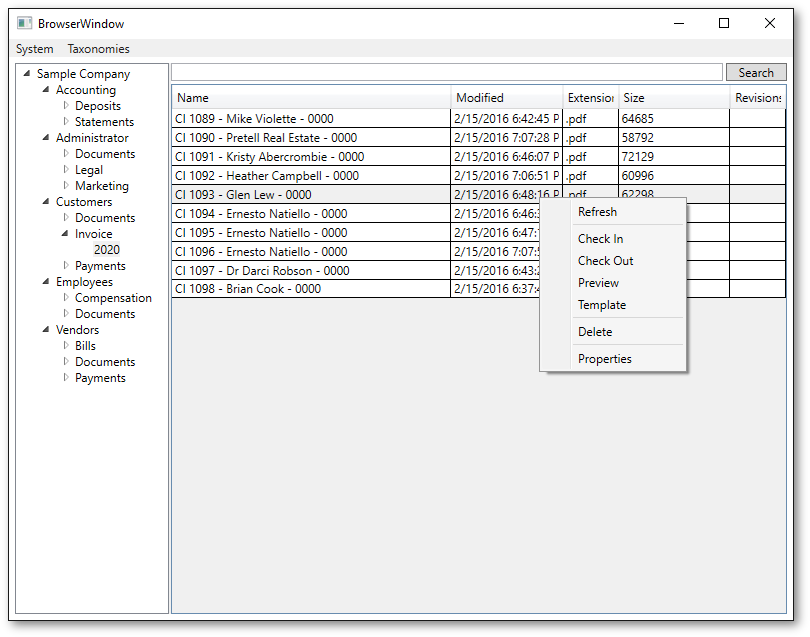This screenshot has height=637, width=810.
Task: Collapse the Customers node arrow
Action: [46, 201]
